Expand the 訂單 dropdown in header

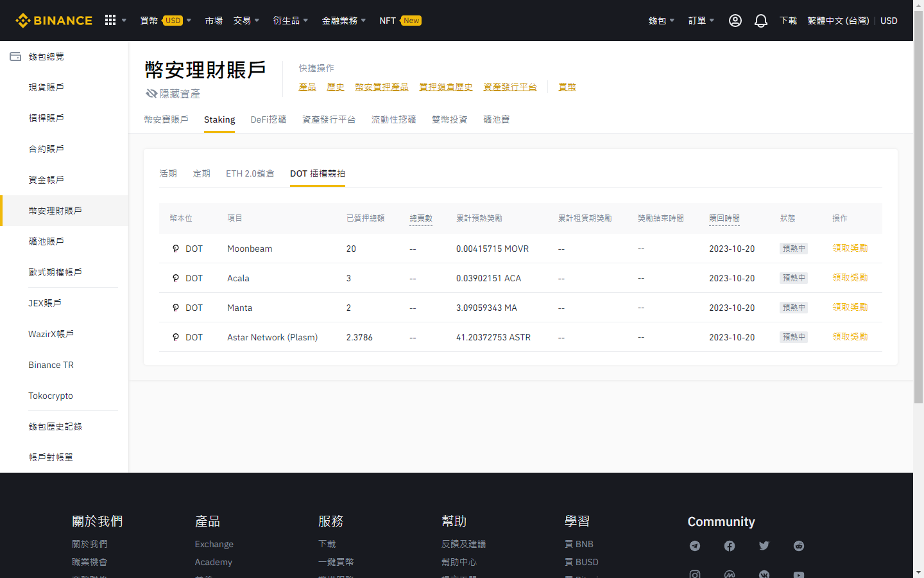tap(701, 21)
